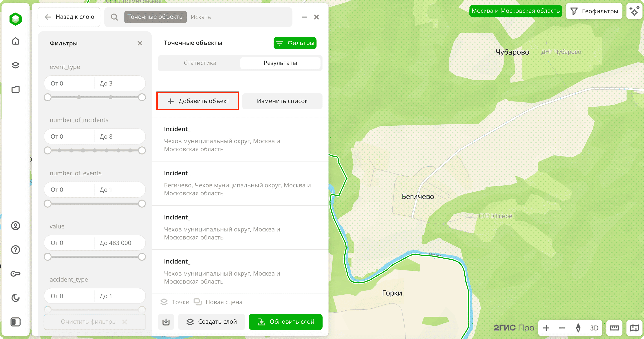The width and height of the screenshot is (644, 339).
Task: Zoom in the map with plus
Action: 546,328
